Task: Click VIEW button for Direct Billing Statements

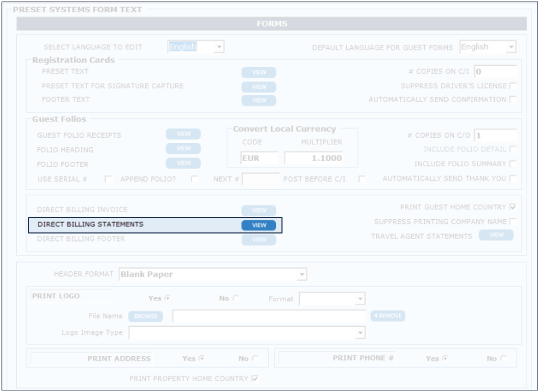Action: pyautogui.click(x=259, y=225)
